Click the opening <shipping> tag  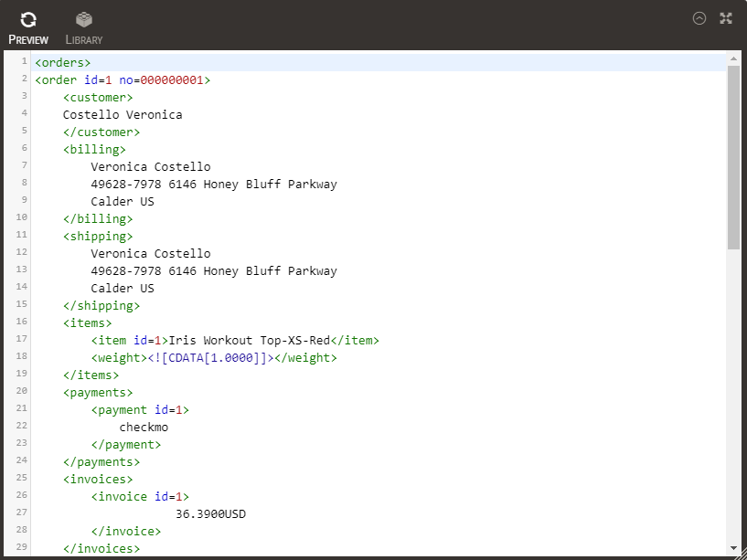click(98, 237)
